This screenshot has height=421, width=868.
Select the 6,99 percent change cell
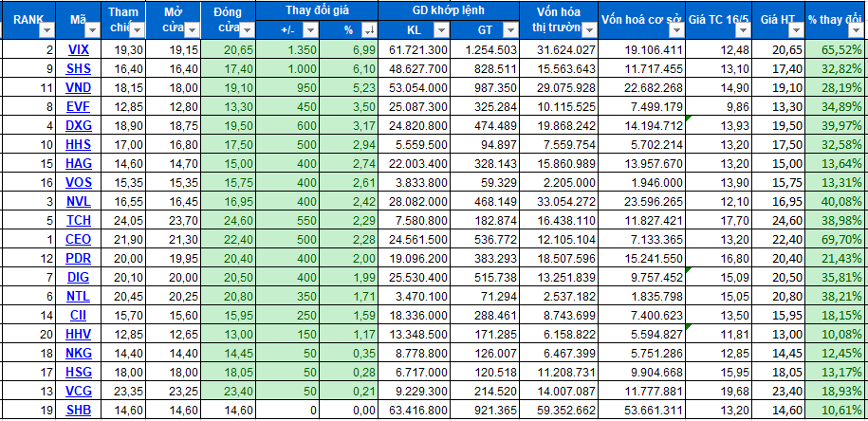coord(349,50)
